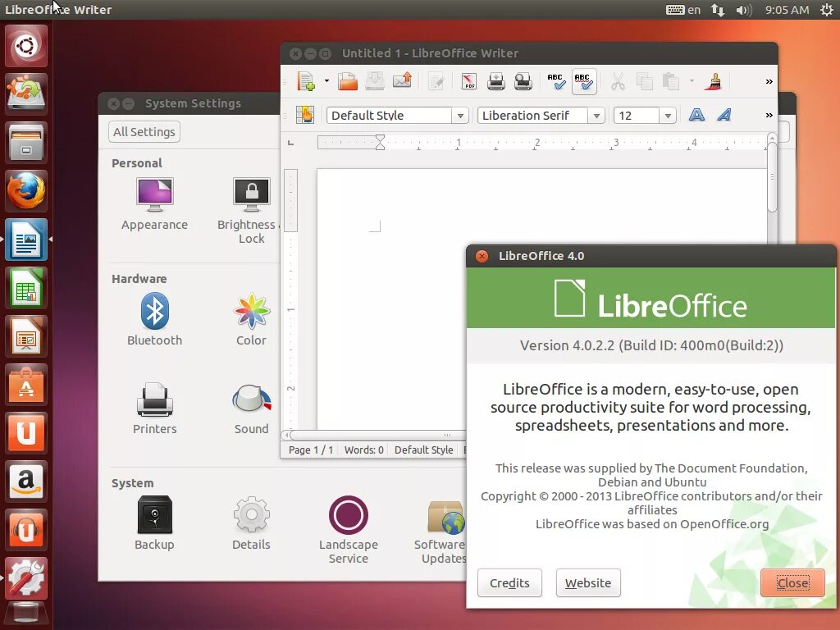Click the Open folder icon in Writer toolbar
The width and height of the screenshot is (840, 630).
[x=348, y=81]
